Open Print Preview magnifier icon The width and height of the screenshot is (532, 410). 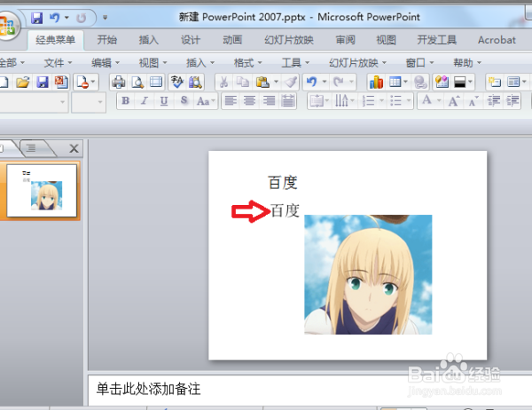(137, 83)
